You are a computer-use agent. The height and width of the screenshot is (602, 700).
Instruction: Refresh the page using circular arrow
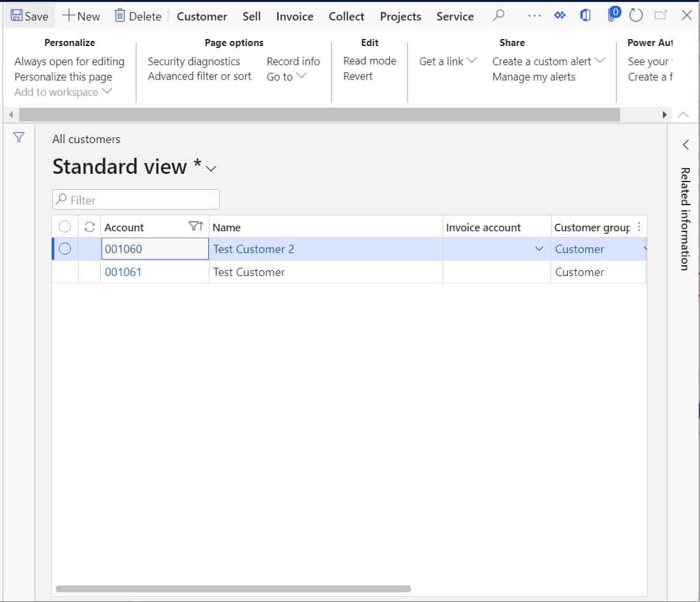tap(635, 15)
